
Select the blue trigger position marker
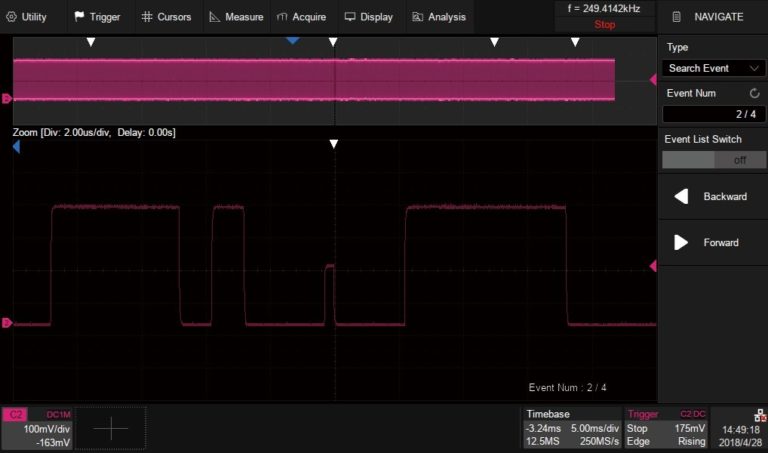coord(292,40)
